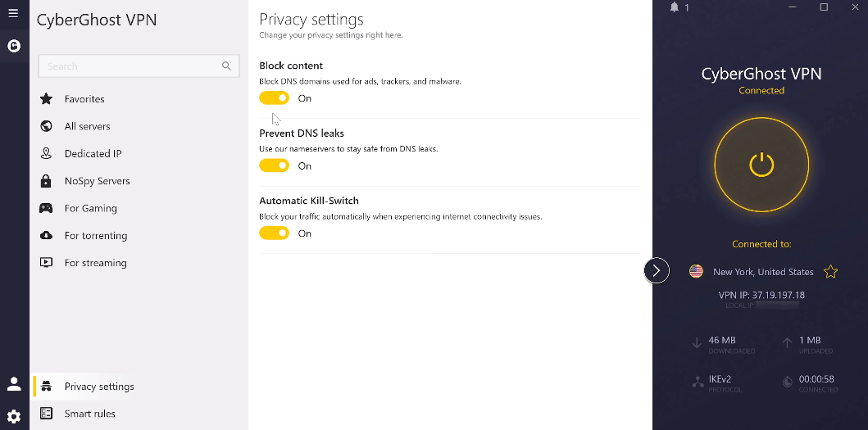The image size is (868, 430).
Task: Collapse the panel with the arrow chevron
Action: pos(657,270)
